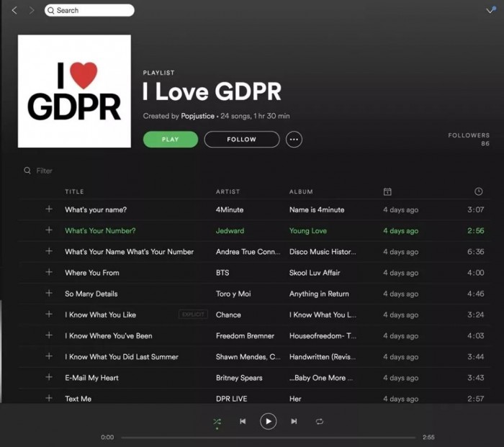Open album Skool Luv Affair
504x447 pixels.
(x=315, y=273)
